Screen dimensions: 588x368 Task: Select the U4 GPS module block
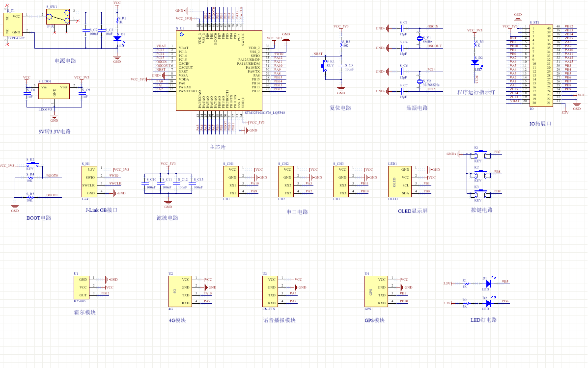[x=376, y=291]
